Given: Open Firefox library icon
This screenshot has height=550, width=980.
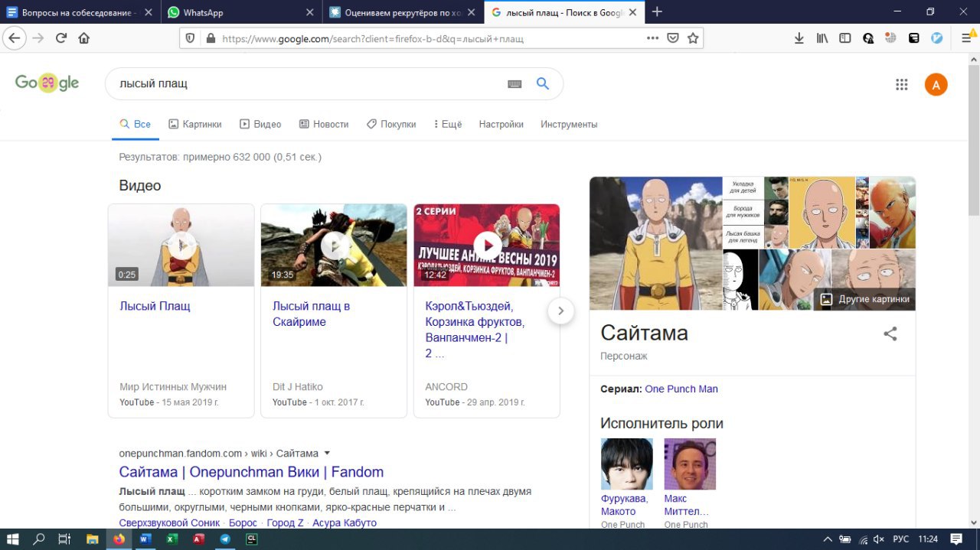Looking at the screenshot, I should (822, 38).
